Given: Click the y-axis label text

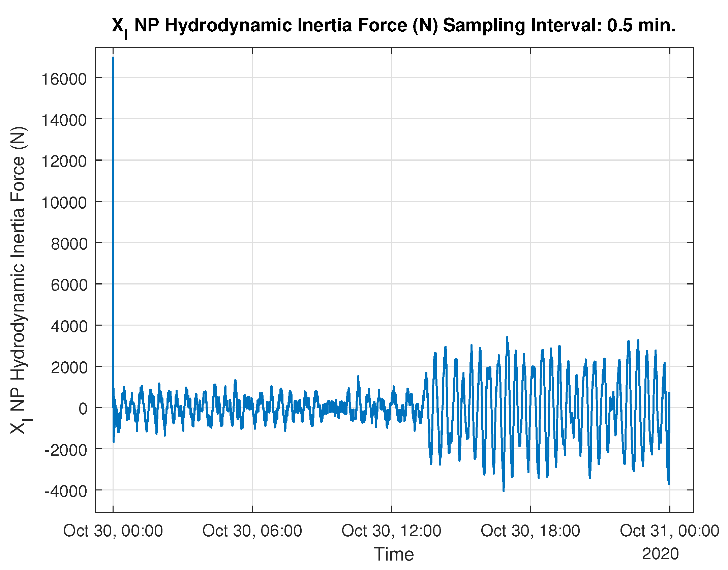Looking at the screenshot, I should [19, 280].
